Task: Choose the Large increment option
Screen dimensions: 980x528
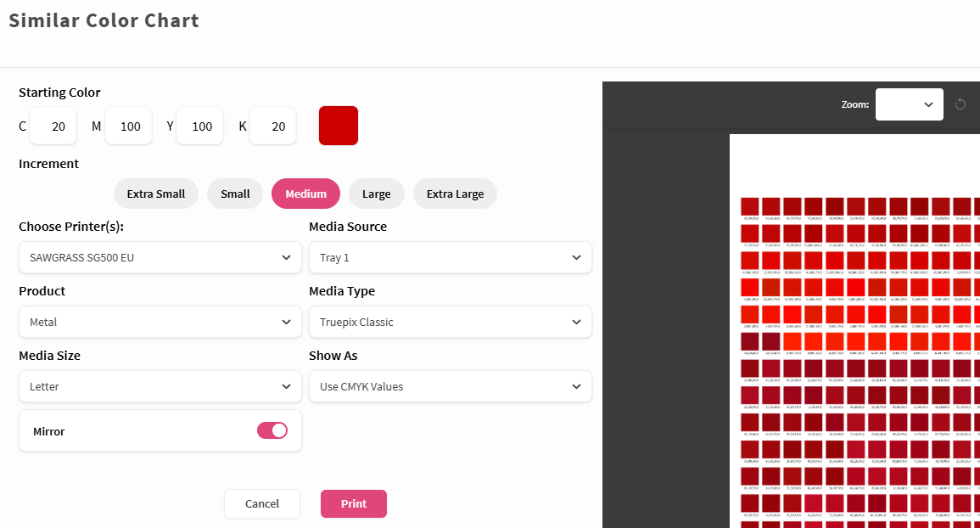Action: (376, 194)
